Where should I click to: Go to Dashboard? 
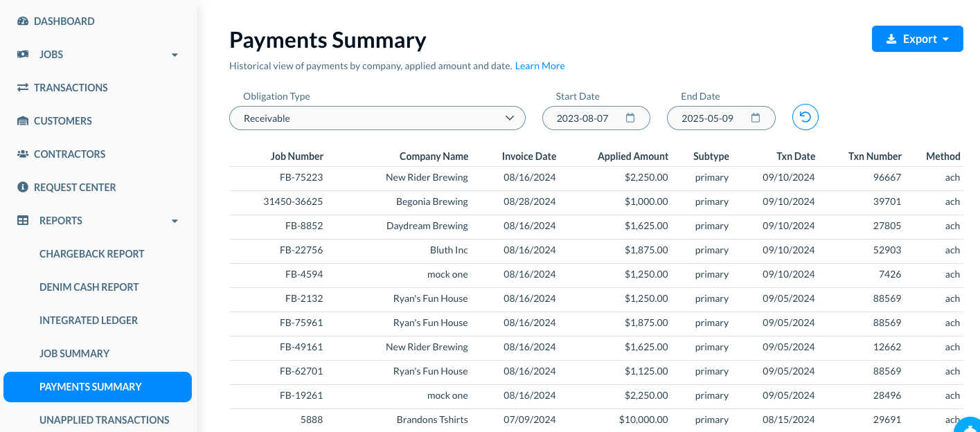coord(64,21)
